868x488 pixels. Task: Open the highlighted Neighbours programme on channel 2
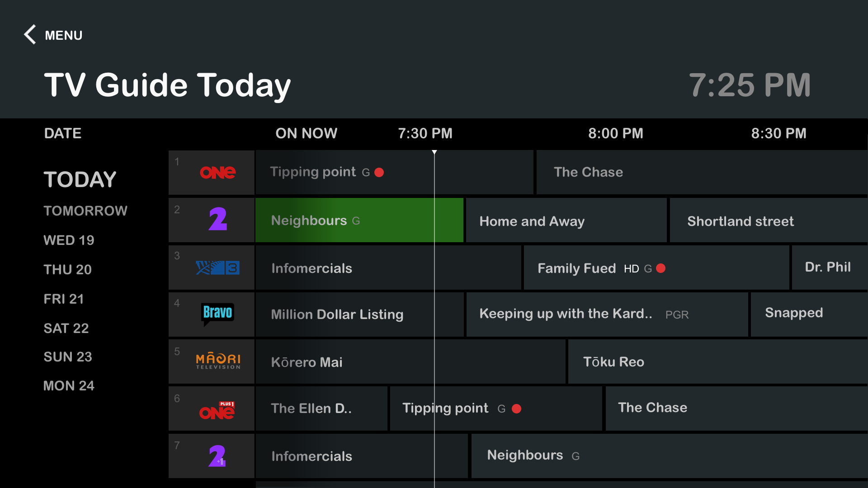(359, 221)
